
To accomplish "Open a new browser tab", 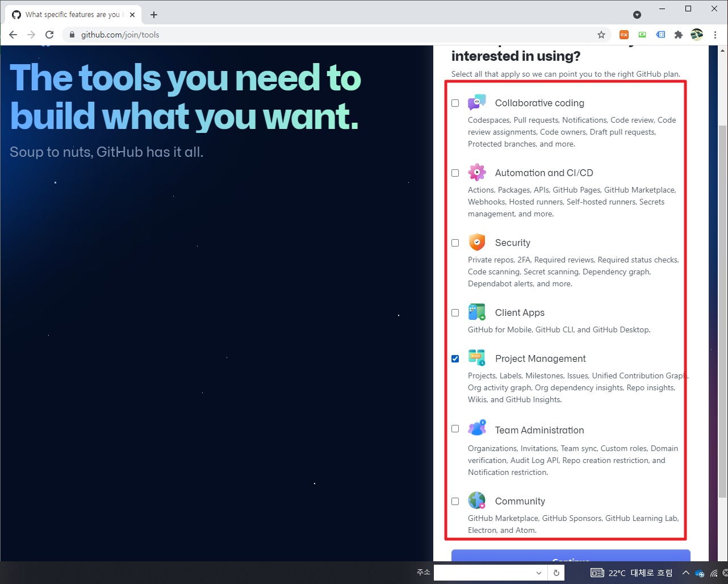I will pyautogui.click(x=154, y=15).
